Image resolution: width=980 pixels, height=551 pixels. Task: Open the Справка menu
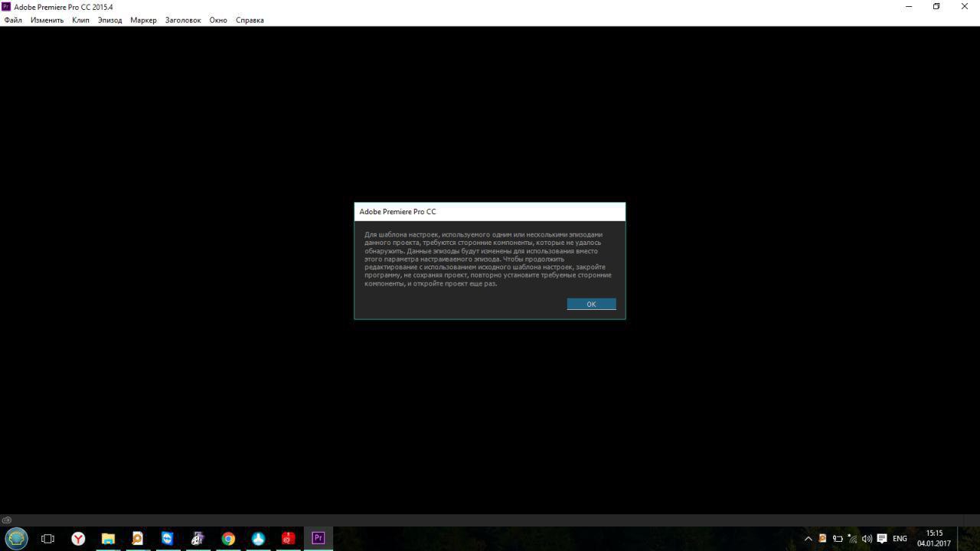(x=250, y=20)
